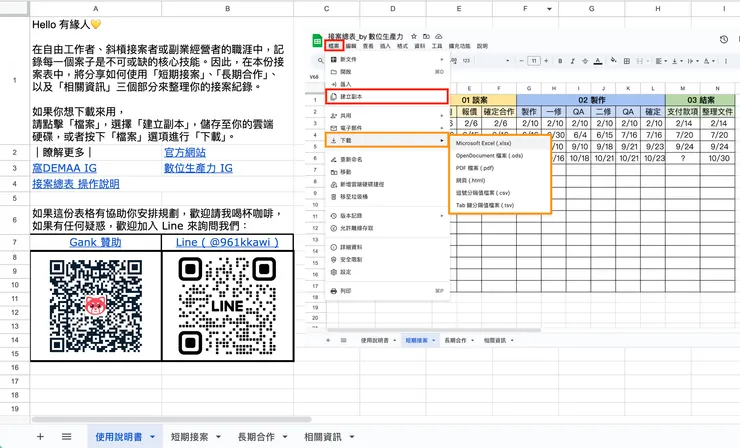Screen dimensions: 740x448
Task: Open the text rotation dropdown in the tutorial image toolbar
Action: click(709, 61)
